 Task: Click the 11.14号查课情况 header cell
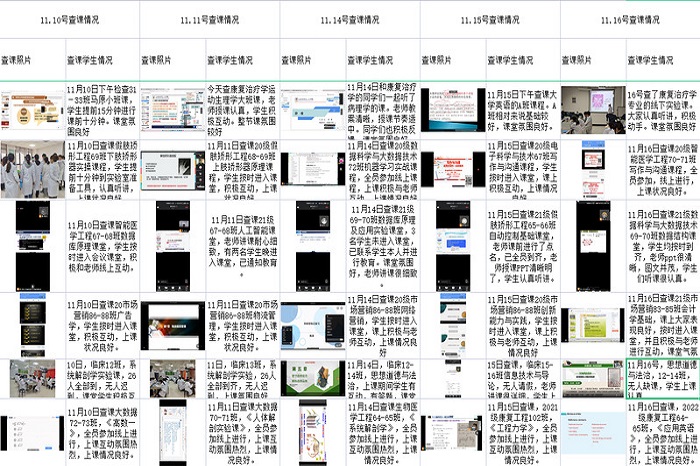click(x=349, y=19)
